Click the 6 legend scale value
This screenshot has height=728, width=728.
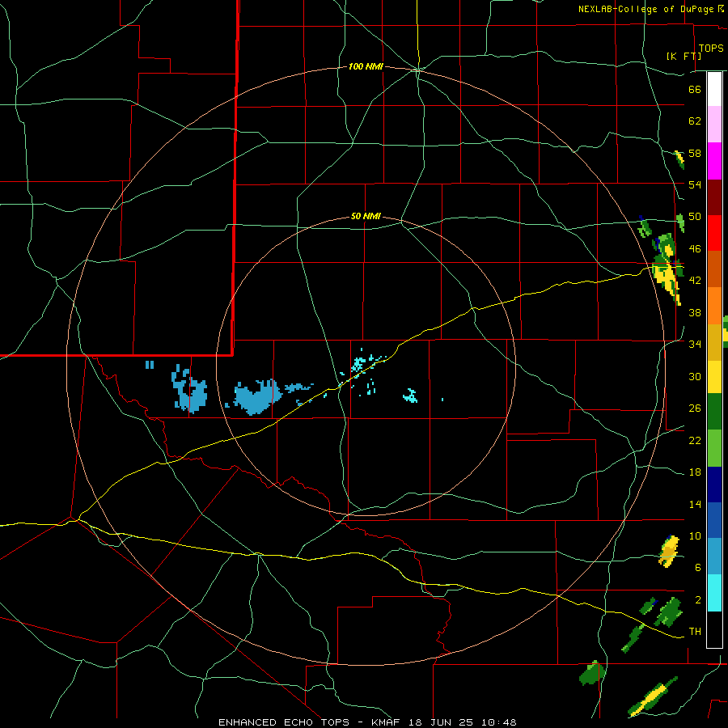click(698, 567)
